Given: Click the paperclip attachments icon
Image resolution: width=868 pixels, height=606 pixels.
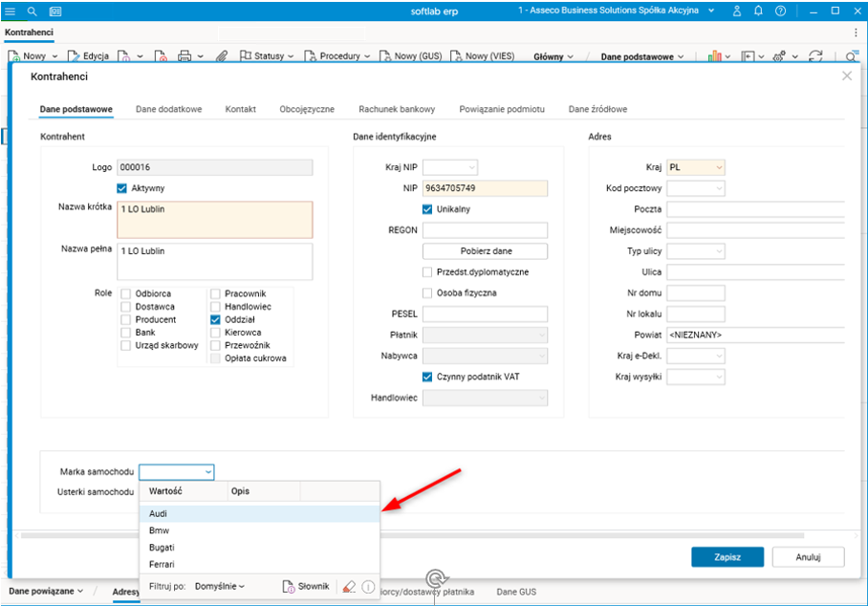Looking at the screenshot, I should [x=222, y=55].
